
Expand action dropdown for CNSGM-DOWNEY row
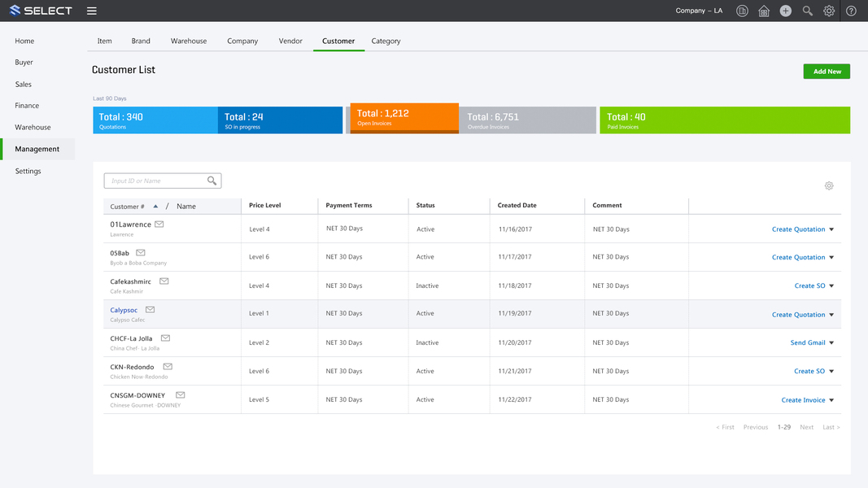(x=831, y=400)
